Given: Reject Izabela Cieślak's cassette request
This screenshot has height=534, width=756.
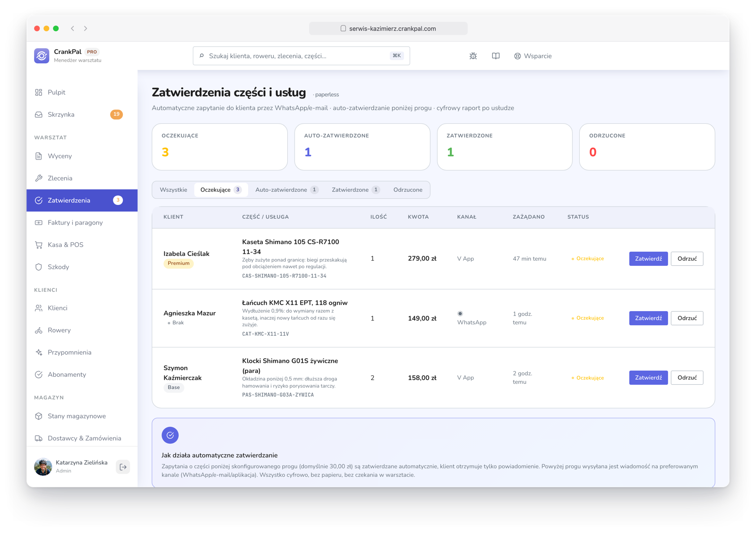Looking at the screenshot, I should point(687,259).
